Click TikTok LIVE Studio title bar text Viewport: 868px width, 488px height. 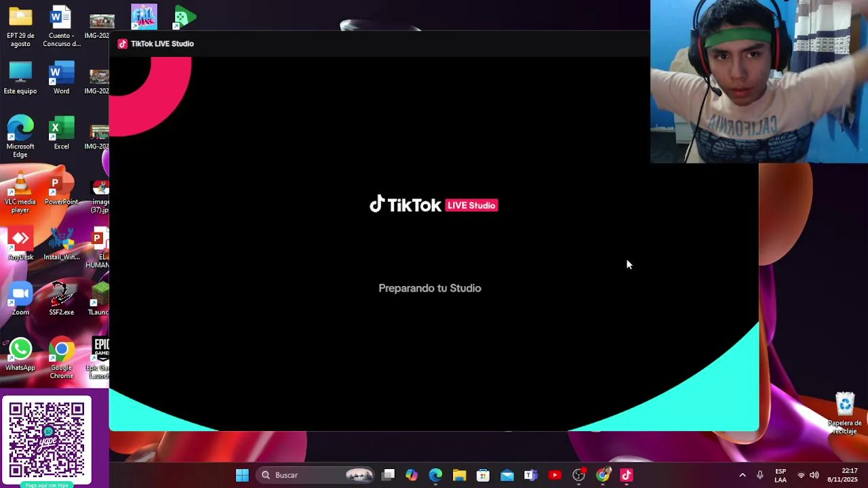coord(162,43)
